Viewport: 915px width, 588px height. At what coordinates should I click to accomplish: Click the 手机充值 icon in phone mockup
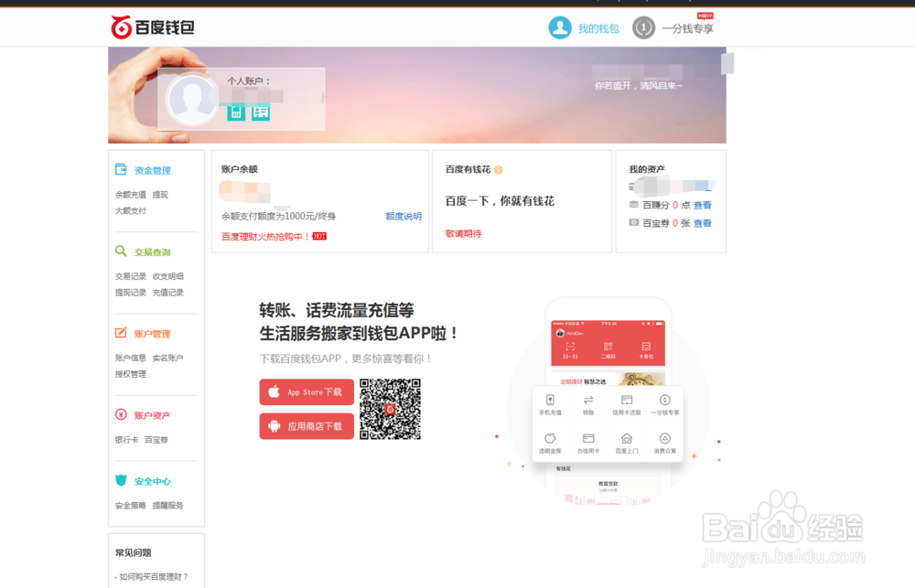point(550,401)
